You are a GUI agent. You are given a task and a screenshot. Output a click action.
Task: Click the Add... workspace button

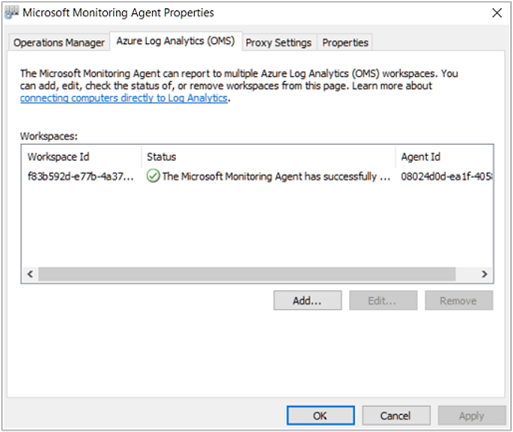307,301
